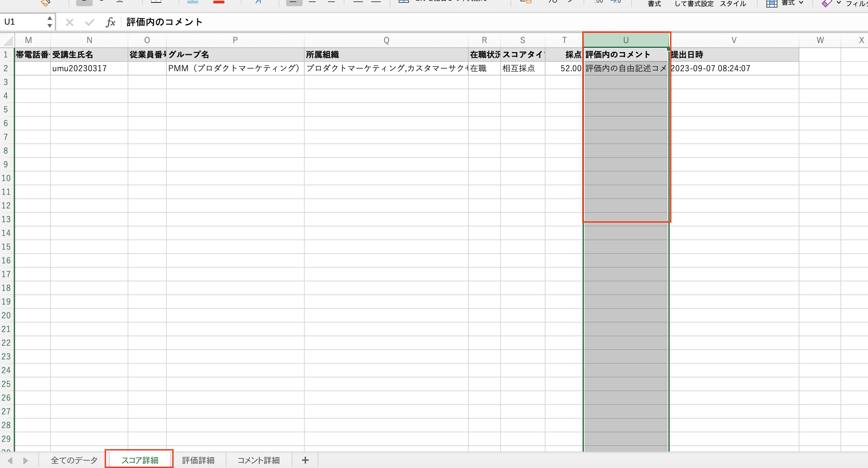This screenshot has height=468, width=868.
Task: Click the fx insert function icon
Action: (x=110, y=22)
